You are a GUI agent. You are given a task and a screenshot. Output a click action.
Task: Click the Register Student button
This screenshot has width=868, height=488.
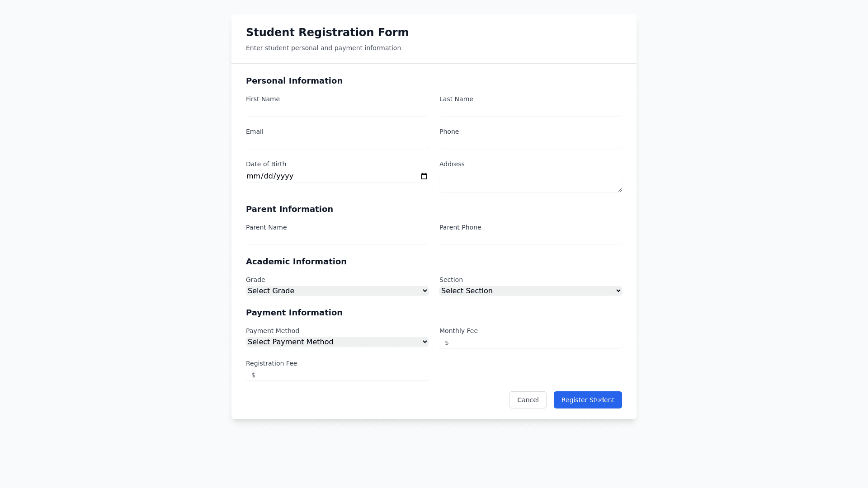point(587,400)
